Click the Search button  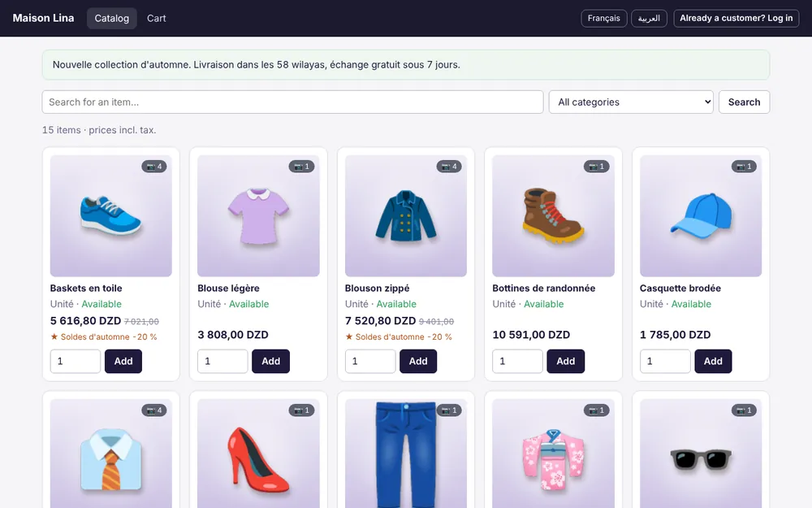click(744, 102)
